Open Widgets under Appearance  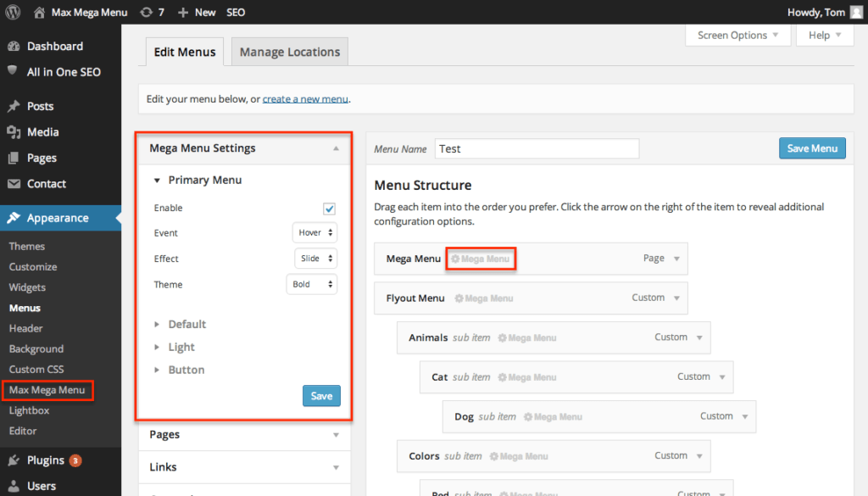(x=27, y=287)
